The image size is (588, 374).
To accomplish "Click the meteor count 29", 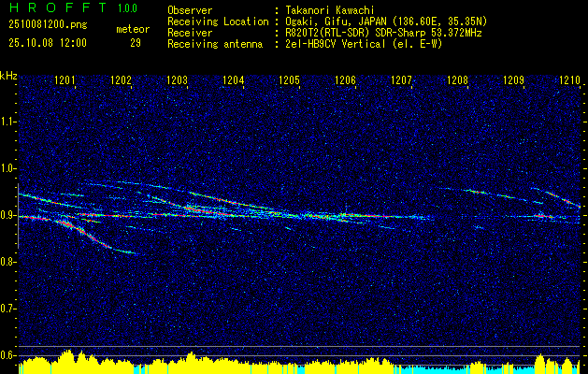I will [x=136, y=43].
